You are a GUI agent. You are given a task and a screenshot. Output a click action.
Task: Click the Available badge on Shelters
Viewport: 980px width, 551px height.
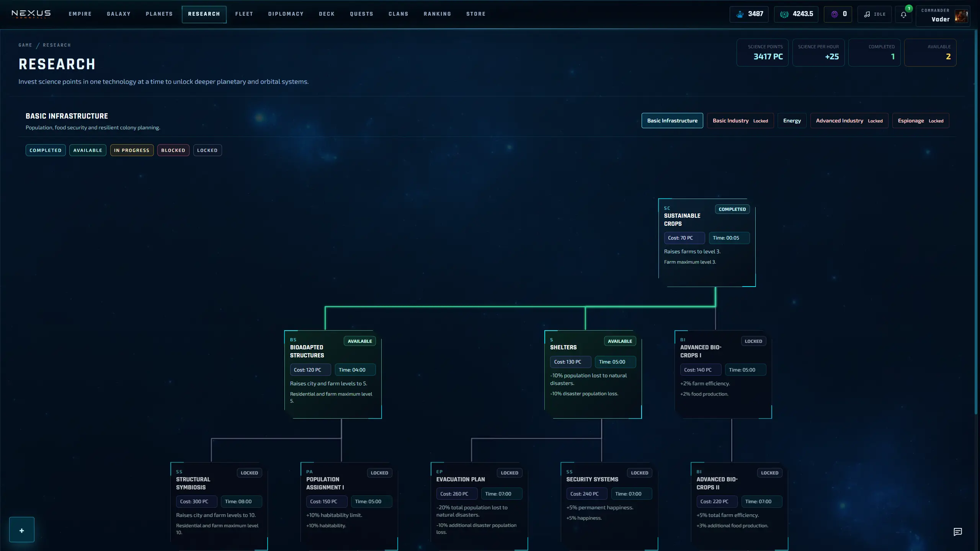620,341
